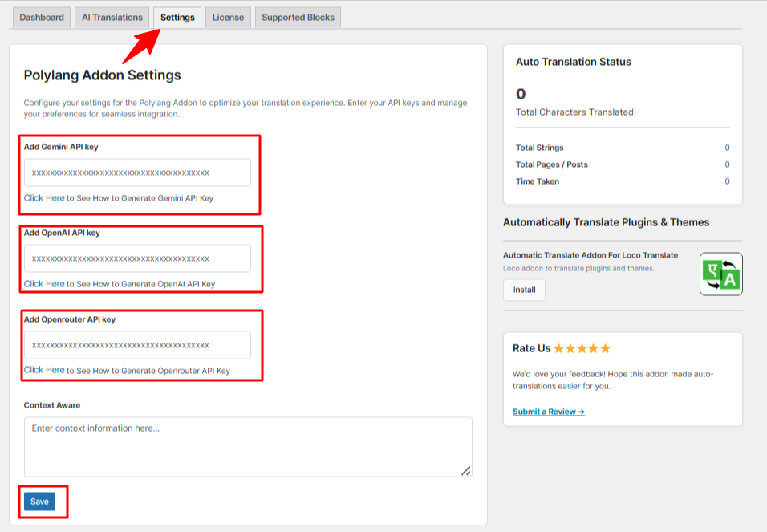
Task: Click the textarea resize handle of Context Aware
Action: click(x=466, y=471)
